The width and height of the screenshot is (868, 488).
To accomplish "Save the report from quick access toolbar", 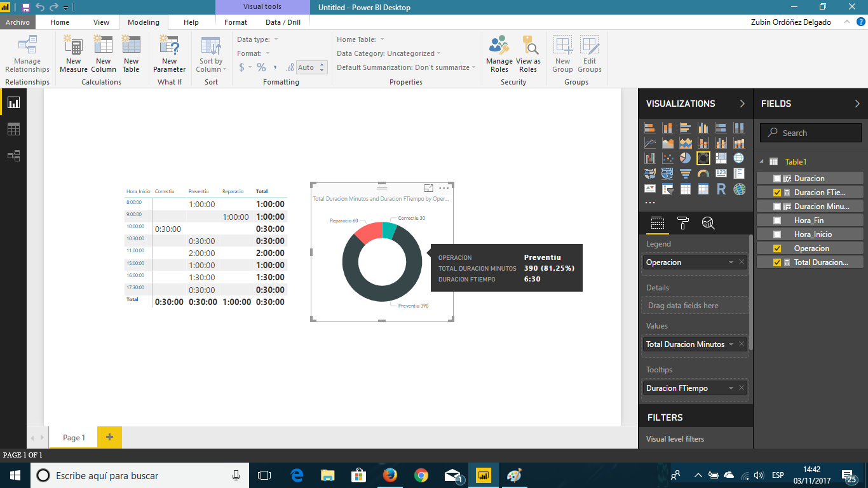I will tap(25, 8).
